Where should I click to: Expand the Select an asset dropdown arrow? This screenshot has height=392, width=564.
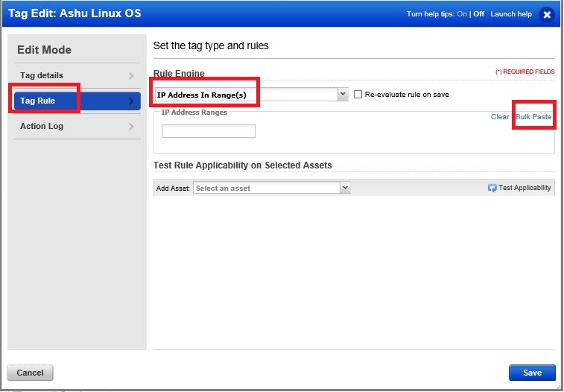(345, 188)
